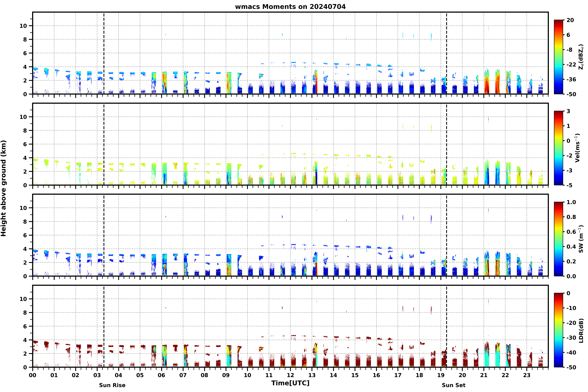Click the SW spectral width colorbar
The width and height of the screenshot is (588, 392).
pos(558,239)
